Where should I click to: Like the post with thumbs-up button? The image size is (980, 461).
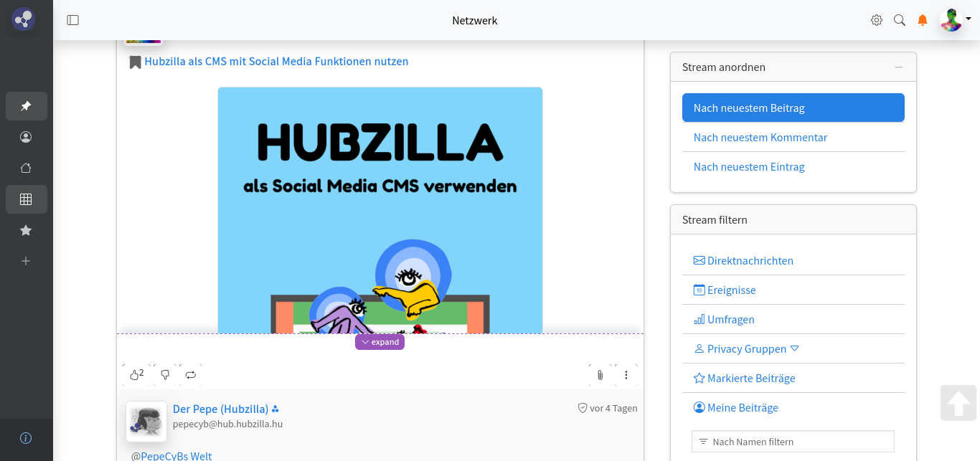tap(136, 374)
